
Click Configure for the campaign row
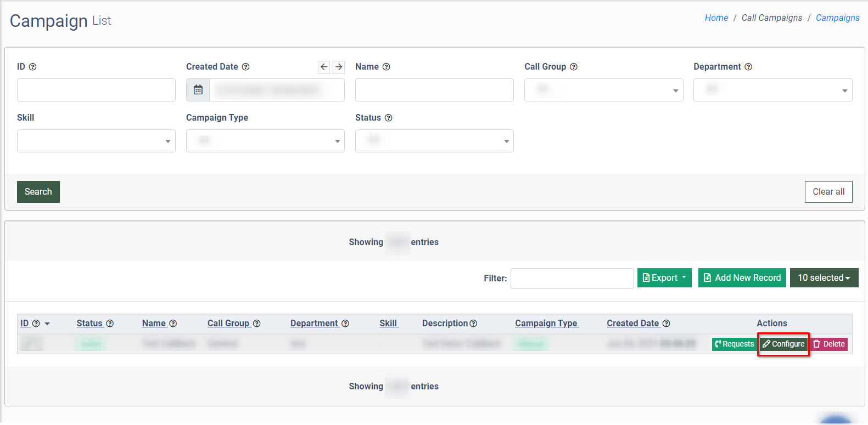point(783,344)
